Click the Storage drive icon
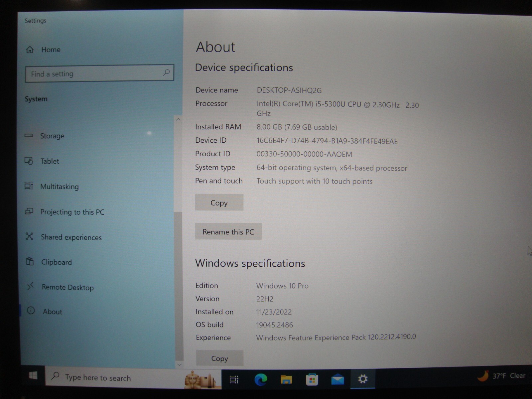 (x=29, y=136)
